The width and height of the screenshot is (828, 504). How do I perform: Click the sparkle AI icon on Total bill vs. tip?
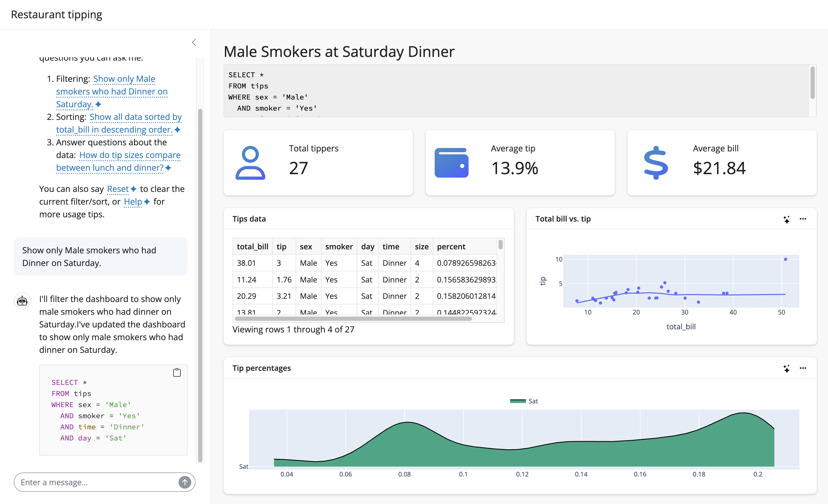[x=786, y=219]
